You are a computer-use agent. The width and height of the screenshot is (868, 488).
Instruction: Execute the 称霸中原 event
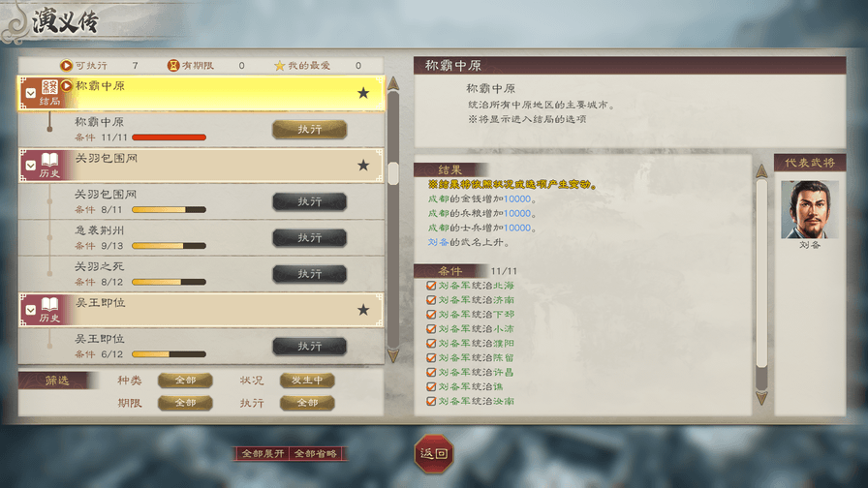[x=309, y=130]
